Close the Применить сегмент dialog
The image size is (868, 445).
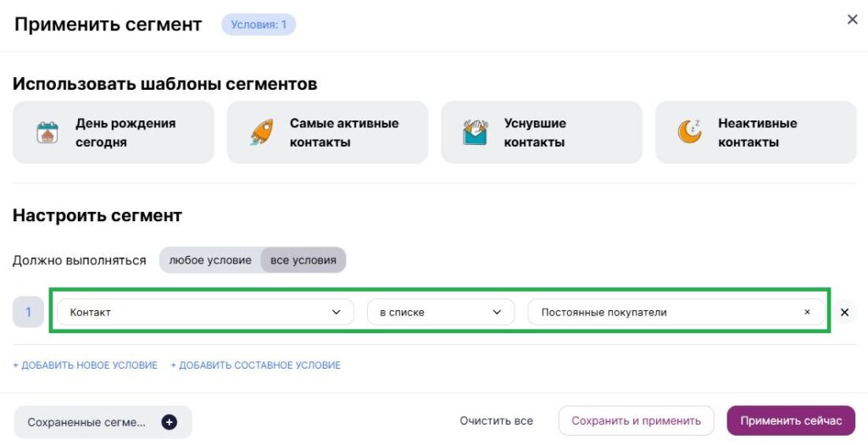[x=852, y=20]
